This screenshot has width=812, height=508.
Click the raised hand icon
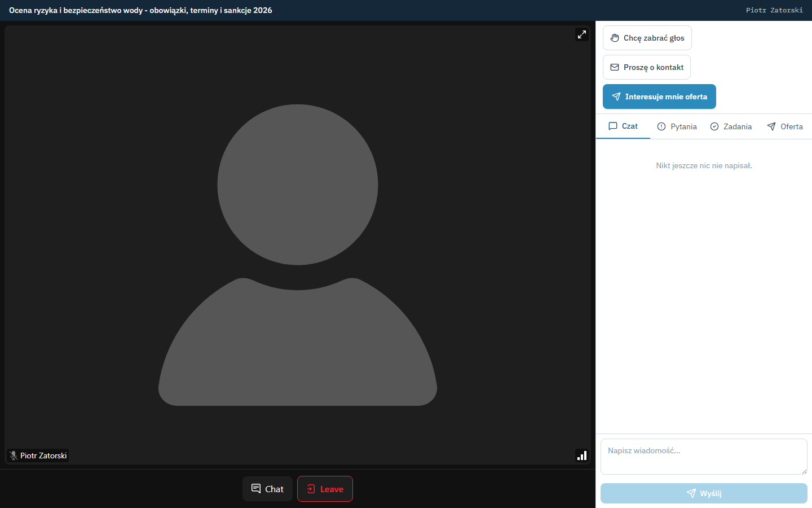click(615, 38)
